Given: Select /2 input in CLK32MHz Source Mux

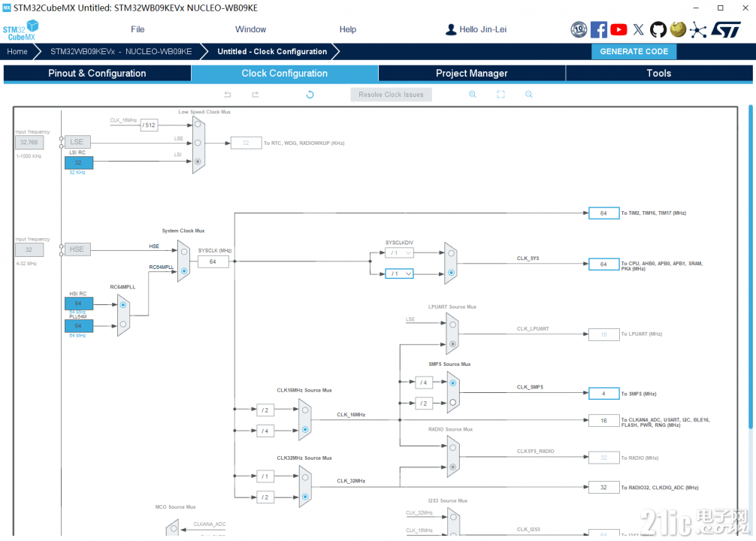Looking at the screenshot, I should point(305,497).
